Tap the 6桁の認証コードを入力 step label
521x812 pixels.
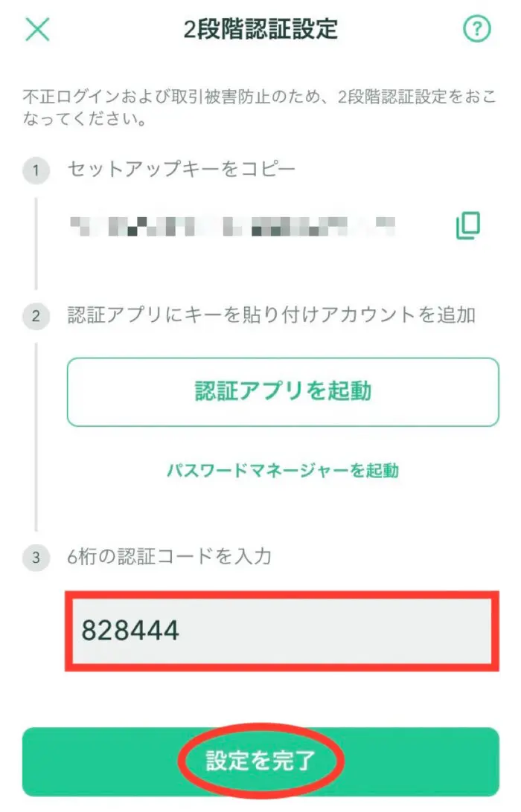tap(170, 557)
